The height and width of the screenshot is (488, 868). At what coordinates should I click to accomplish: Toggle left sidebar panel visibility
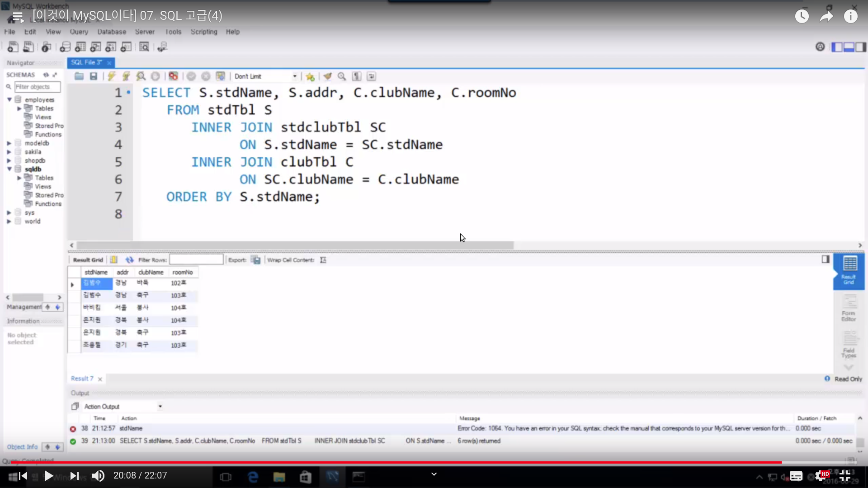coord(837,47)
